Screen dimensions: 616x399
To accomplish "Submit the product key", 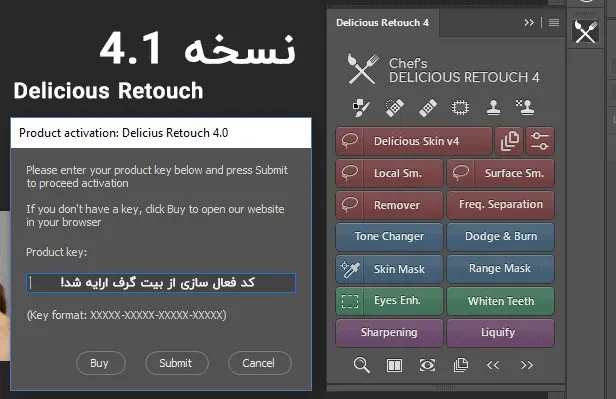I will 177,363.
